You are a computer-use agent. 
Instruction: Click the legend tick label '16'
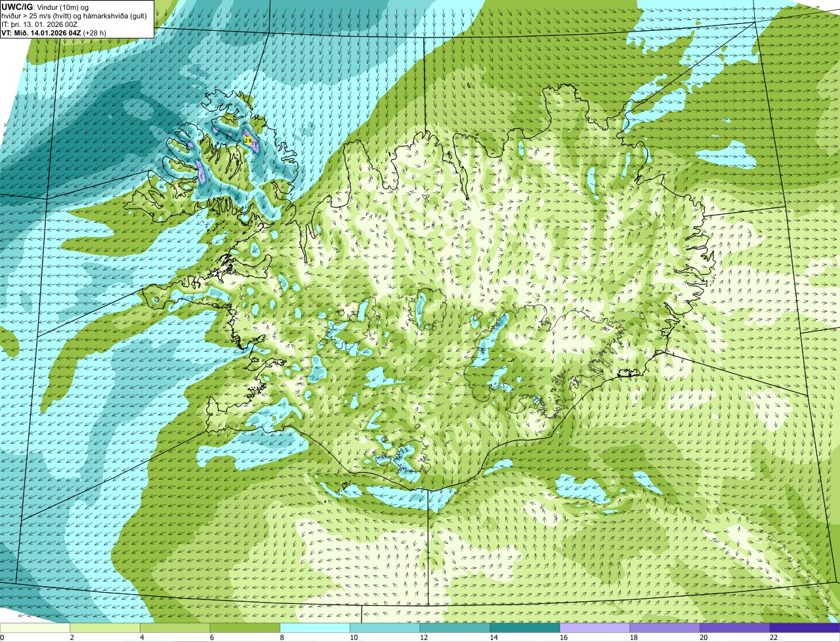564,637
